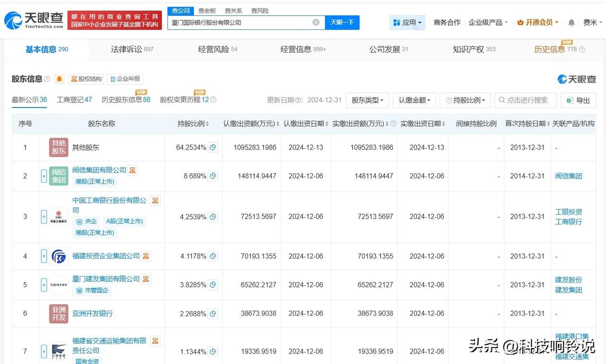606x364 pixels.
Task: Expand the 闽信集团有限公司 row with plus button
Action: click(x=44, y=176)
